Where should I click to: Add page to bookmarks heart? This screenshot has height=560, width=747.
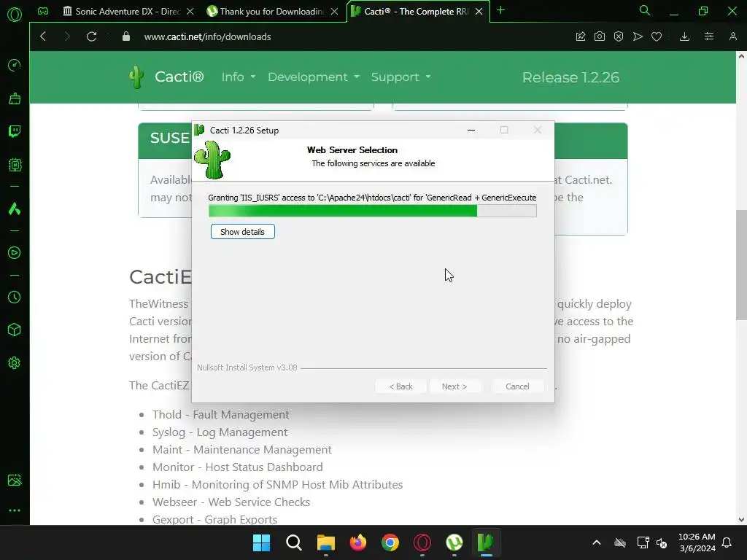point(657,36)
